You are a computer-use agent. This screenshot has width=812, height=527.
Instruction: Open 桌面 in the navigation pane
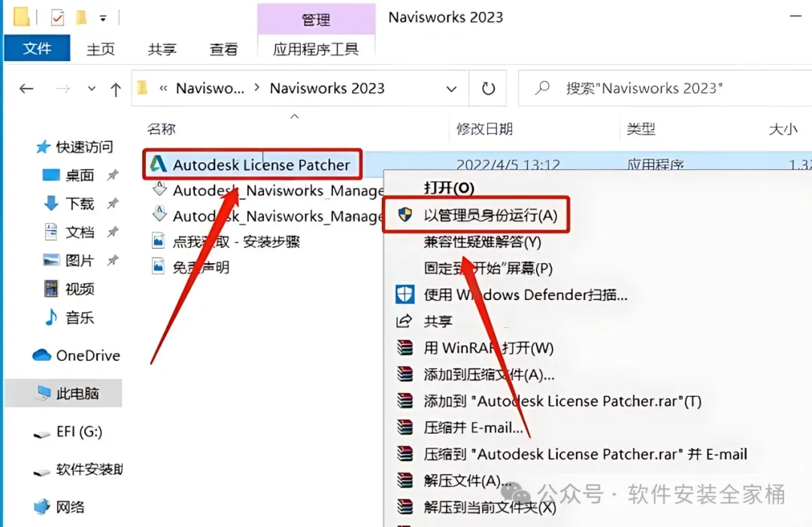[x=79, y=175]
